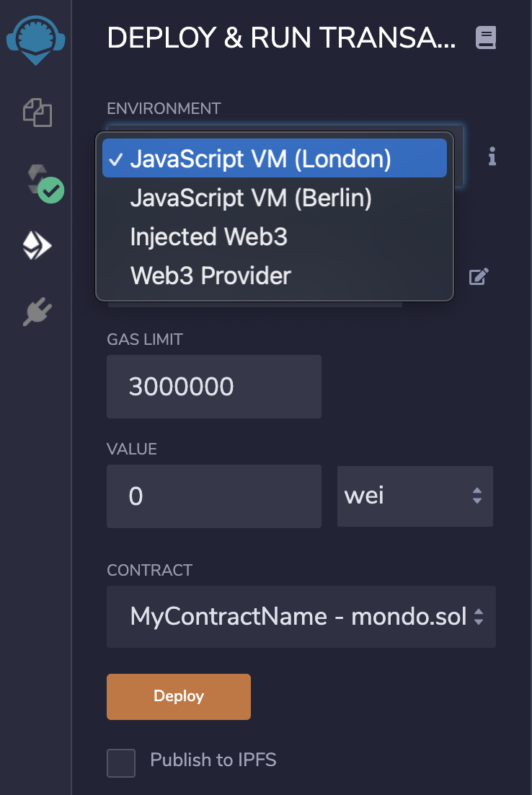Click the Value input field
Screen dimensions: 532x795
(214, 496)
